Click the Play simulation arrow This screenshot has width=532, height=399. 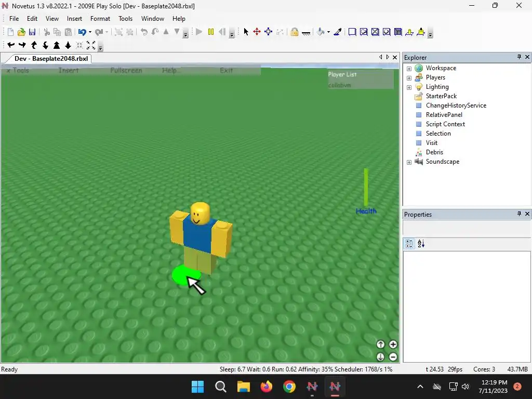pyautogui.click(x=199, y=32)
